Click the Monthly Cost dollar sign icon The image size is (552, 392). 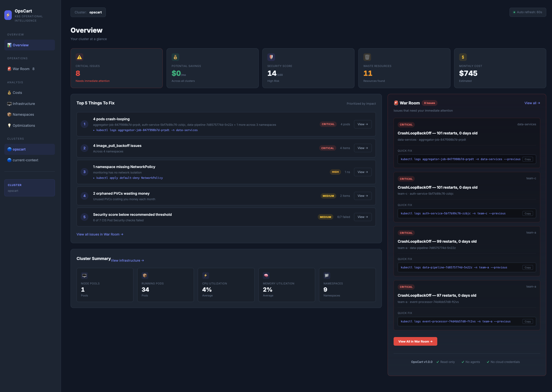pyautogui.click(x=463, y=57)
